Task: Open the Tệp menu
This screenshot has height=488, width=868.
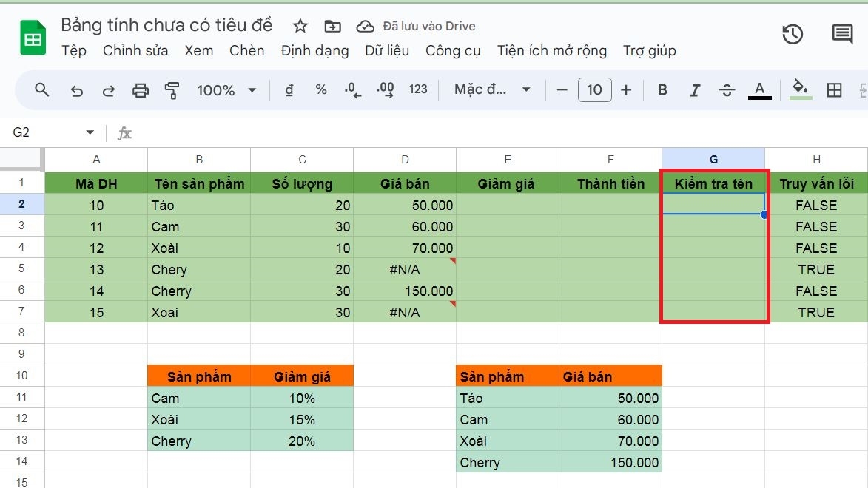Action: [x=73, y=51]
